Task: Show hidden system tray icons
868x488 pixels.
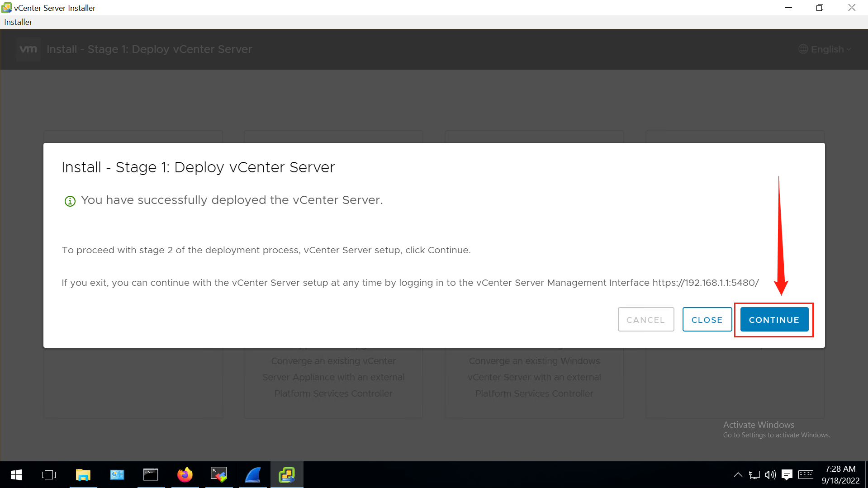Action: [x=738, y=475]
